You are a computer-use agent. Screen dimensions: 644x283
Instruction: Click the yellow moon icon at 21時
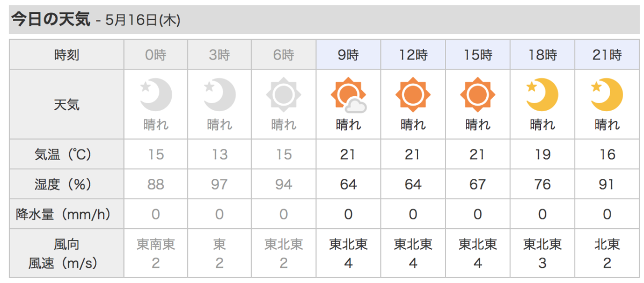[x=607, y=95]
